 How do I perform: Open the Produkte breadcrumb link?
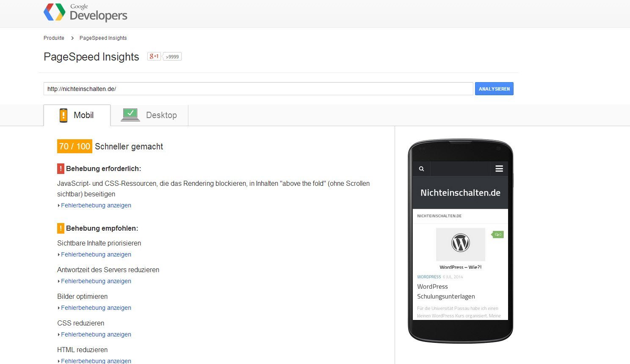click(54, 38)
